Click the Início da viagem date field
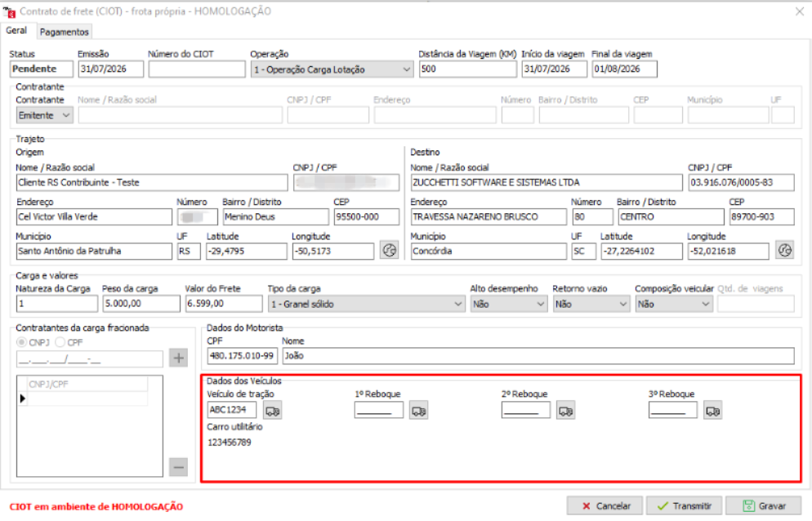This screenshot has width=812, height=521. 554,69
